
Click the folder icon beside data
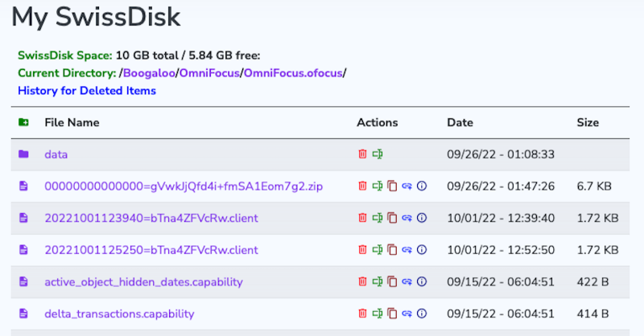23,154
